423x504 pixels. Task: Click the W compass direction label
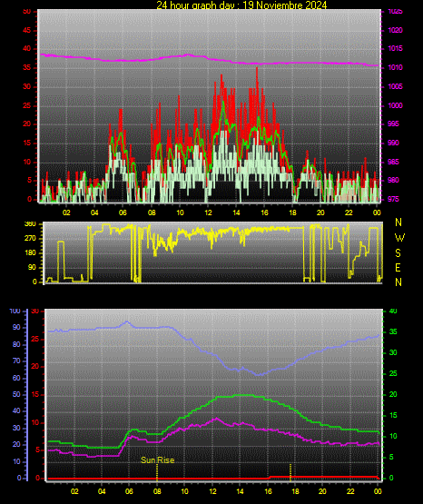tap(399, 238)
